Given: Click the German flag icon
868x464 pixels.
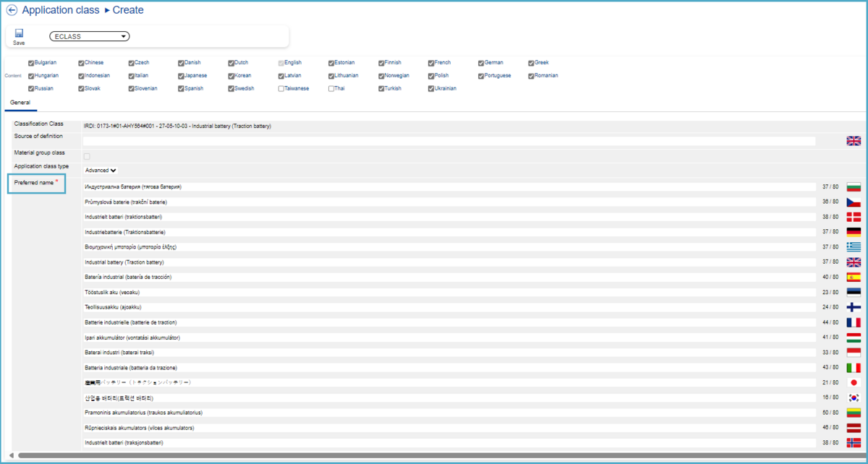Looking at the screenshot, I should pyautogui.click(x=854, y=232).
